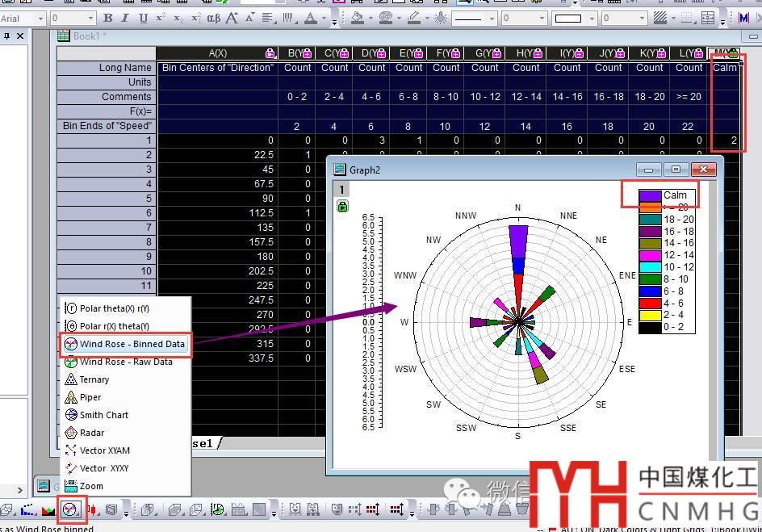
Task: Click the wind rose toolbar icon
Action: tap(71, 509)
